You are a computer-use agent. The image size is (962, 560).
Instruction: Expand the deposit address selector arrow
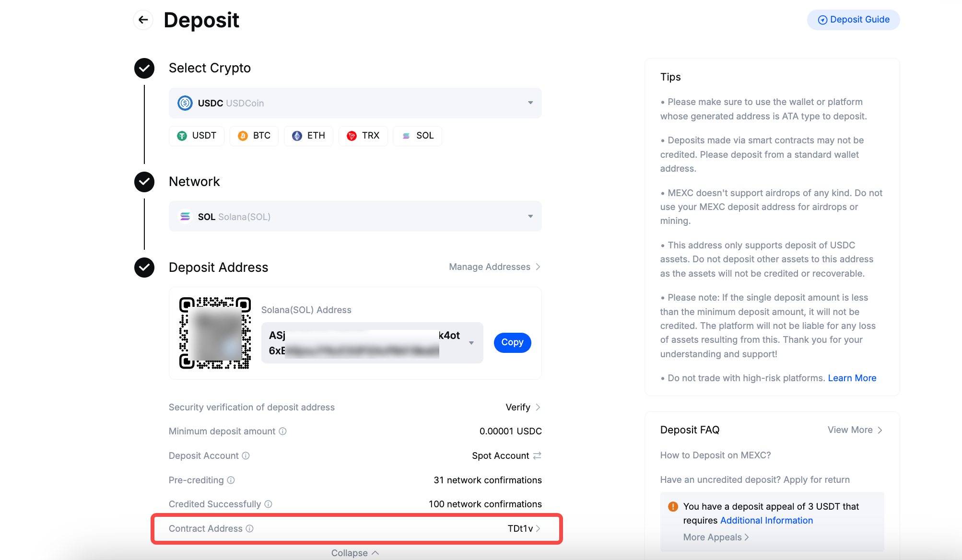click(471, 343)
